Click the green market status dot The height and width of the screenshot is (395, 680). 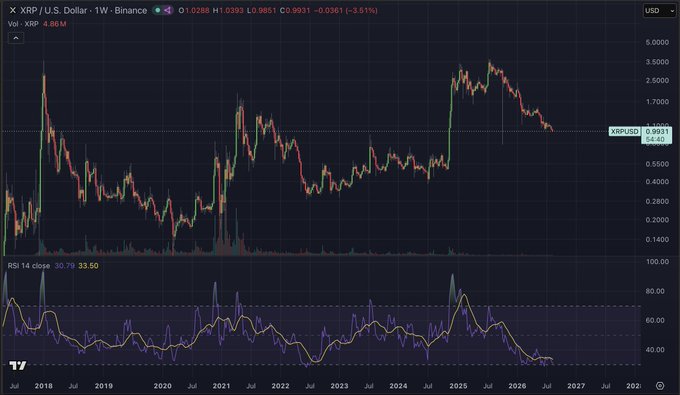(158, 10)
